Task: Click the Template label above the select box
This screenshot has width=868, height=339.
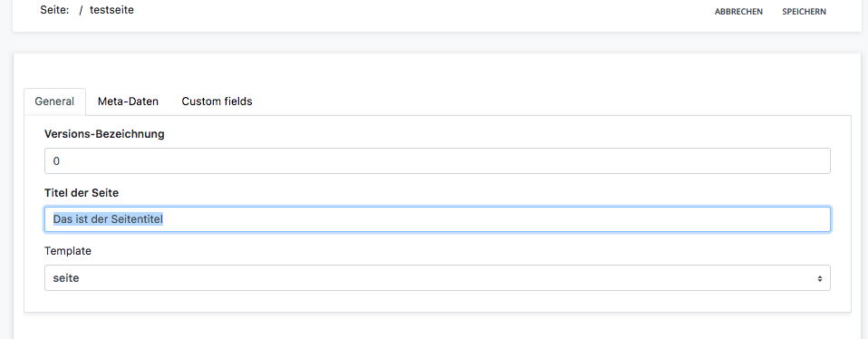Action: [x=68, y=251]
